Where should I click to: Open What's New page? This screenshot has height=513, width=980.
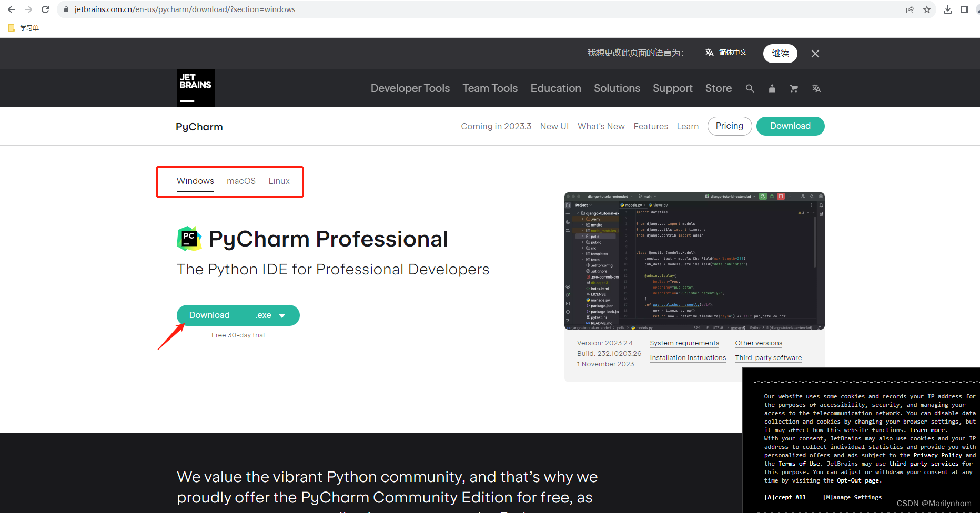[x=601, y=126]
